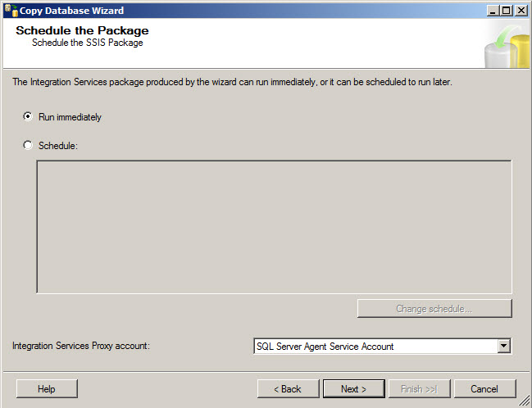Choose the Schedule radio button
This screenshot has width=532, height=408.
coord(28,145)
